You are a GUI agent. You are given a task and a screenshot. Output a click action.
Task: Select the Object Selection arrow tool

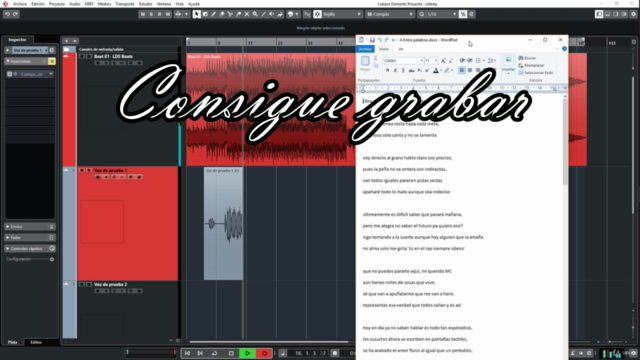(x=197, y=14)
